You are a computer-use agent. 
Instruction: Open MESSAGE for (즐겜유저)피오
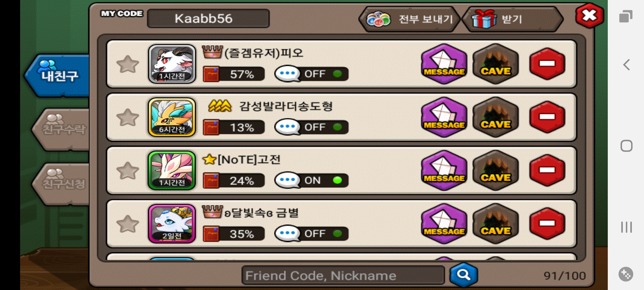pyautogui.click(x=444, y=64)
